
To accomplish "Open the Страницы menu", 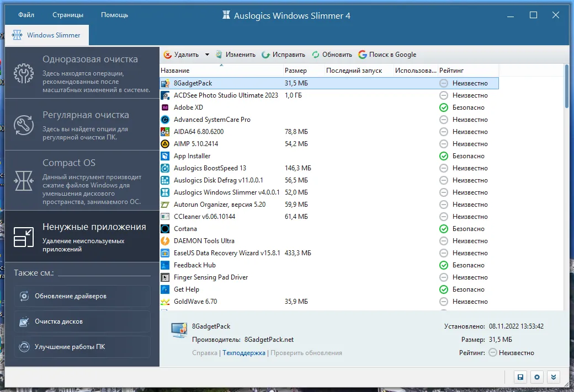I will coord(68,15).
